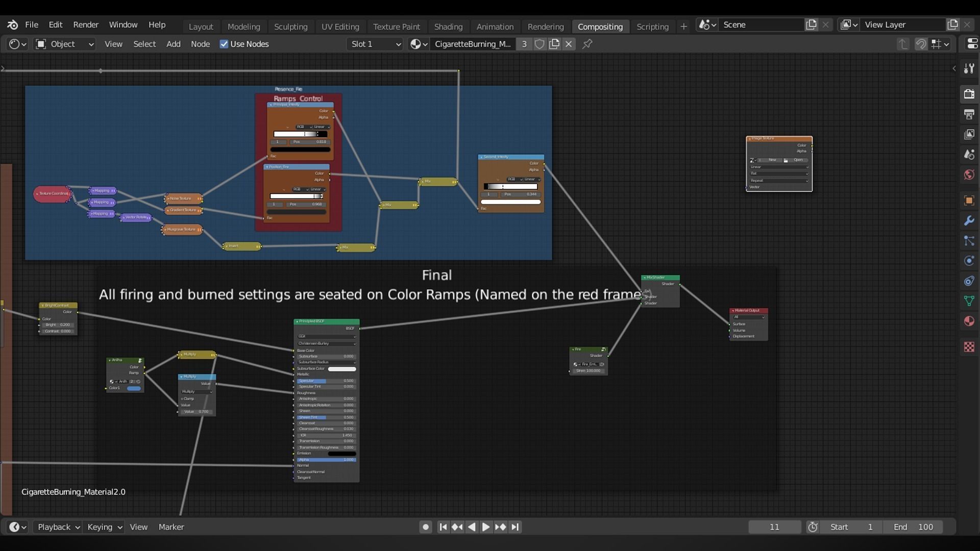This screenshot has width=980, height=551.
Task: Expand the Object shader type dropdown
Action: 64,44
